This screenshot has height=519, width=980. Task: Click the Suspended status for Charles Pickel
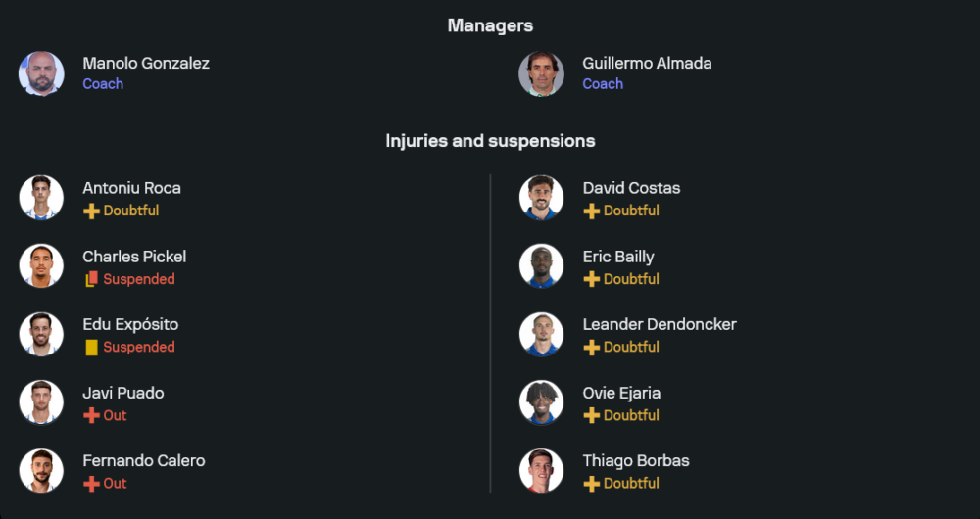point(139,279)
